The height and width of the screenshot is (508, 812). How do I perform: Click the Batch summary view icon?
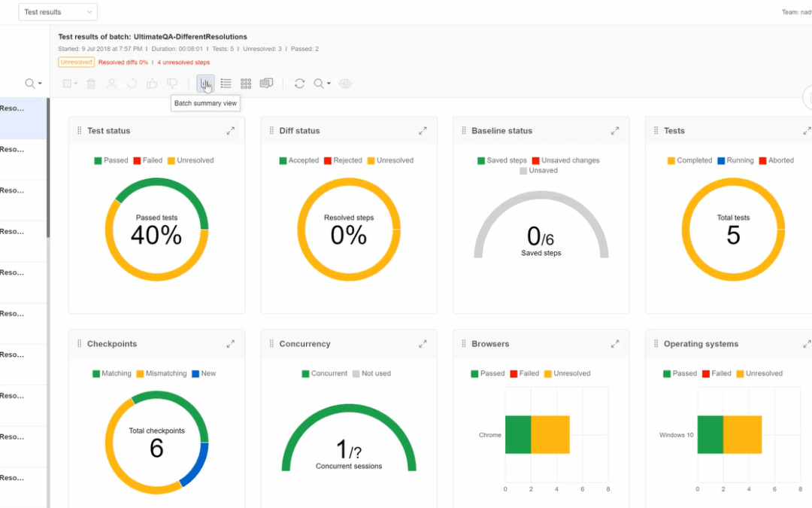(x=205, y=84)
